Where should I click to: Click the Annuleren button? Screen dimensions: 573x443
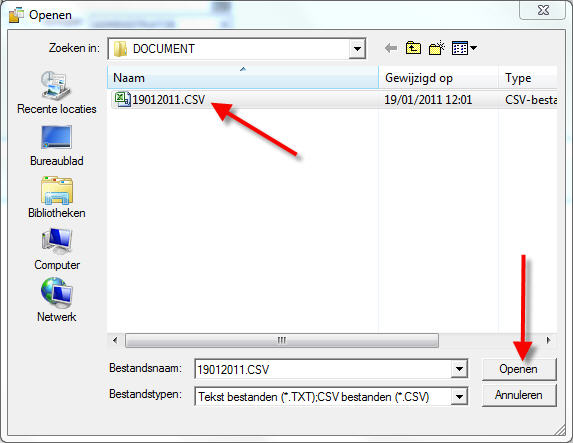pos(519,395)
